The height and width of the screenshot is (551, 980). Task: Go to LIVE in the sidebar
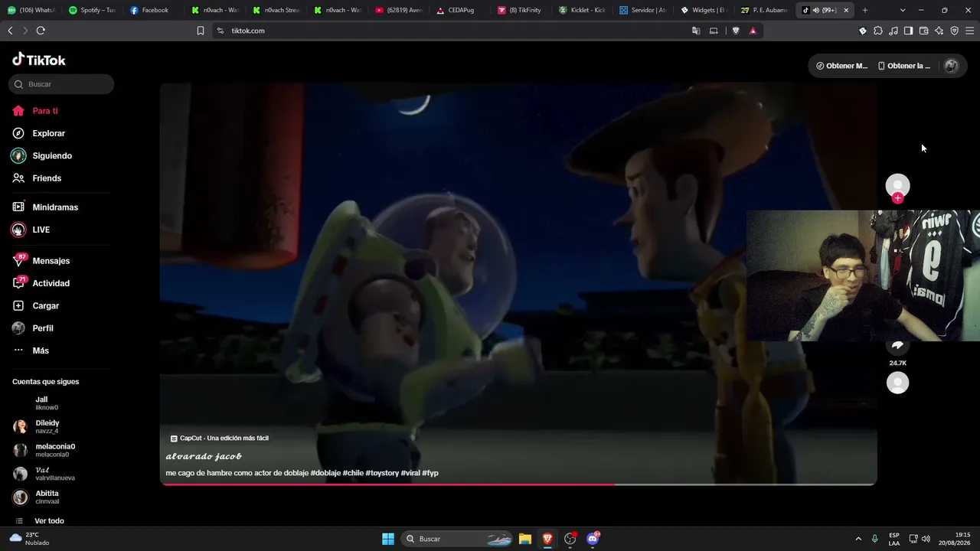tap(41, 230)
